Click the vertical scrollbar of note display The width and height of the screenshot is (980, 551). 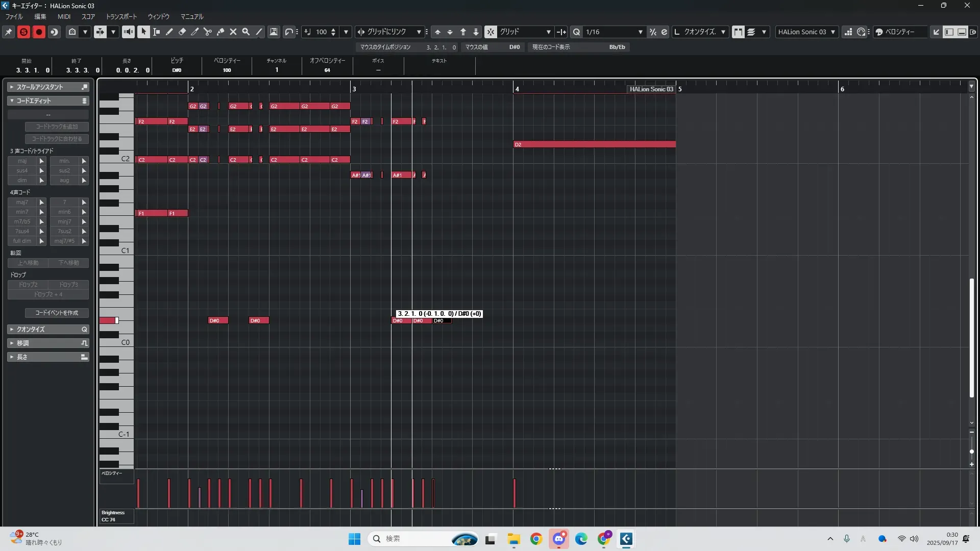pyautogui.click(x=972, y=338)
